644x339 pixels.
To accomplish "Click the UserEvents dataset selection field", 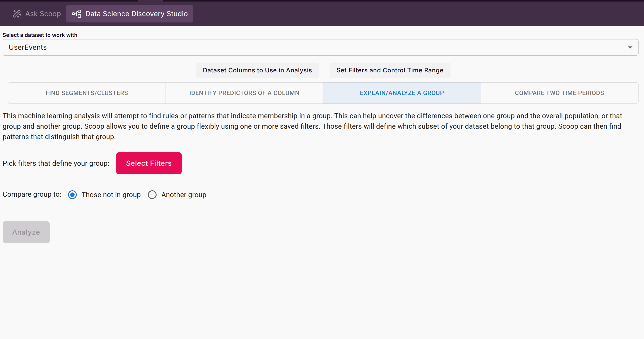I will tap(300, 47).
